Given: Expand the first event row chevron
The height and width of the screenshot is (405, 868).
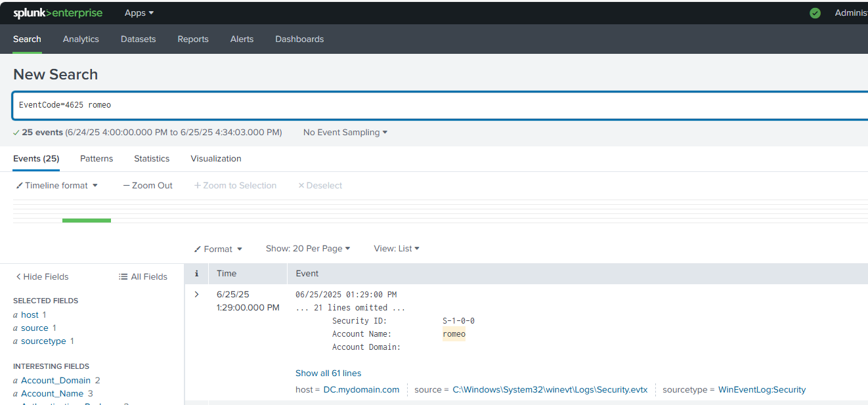Looking at the screenshot, I should tap(196, 294).
